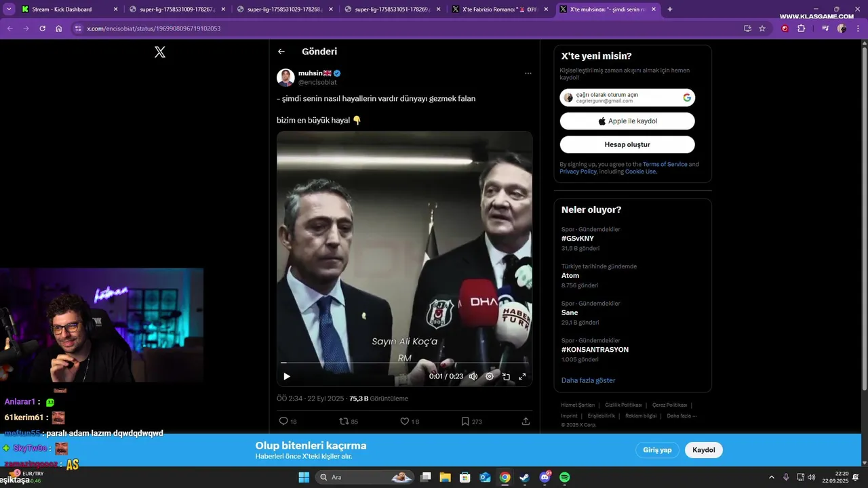Open Steam from taskbar
868x488 pixels.
point(525,477)
